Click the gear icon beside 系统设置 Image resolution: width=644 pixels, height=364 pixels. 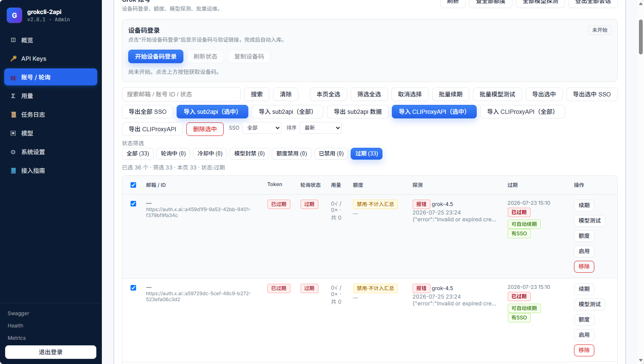13,152
